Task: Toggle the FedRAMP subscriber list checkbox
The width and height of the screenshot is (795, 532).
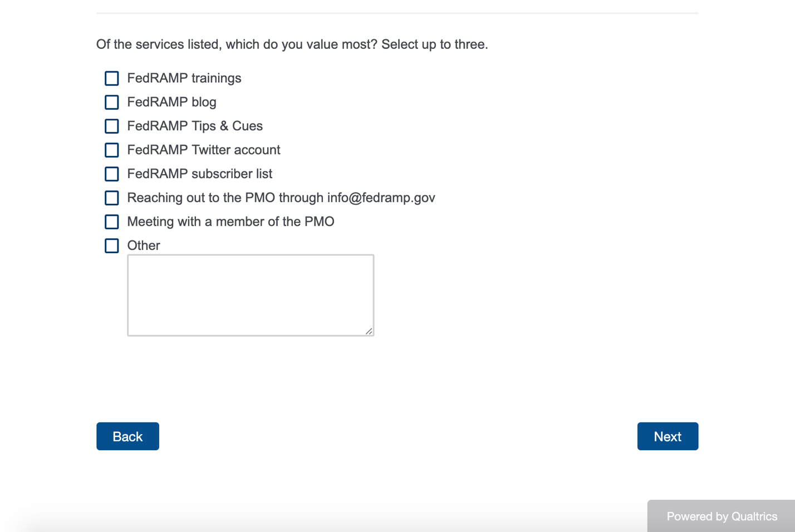Action: [x=112, y=174]
